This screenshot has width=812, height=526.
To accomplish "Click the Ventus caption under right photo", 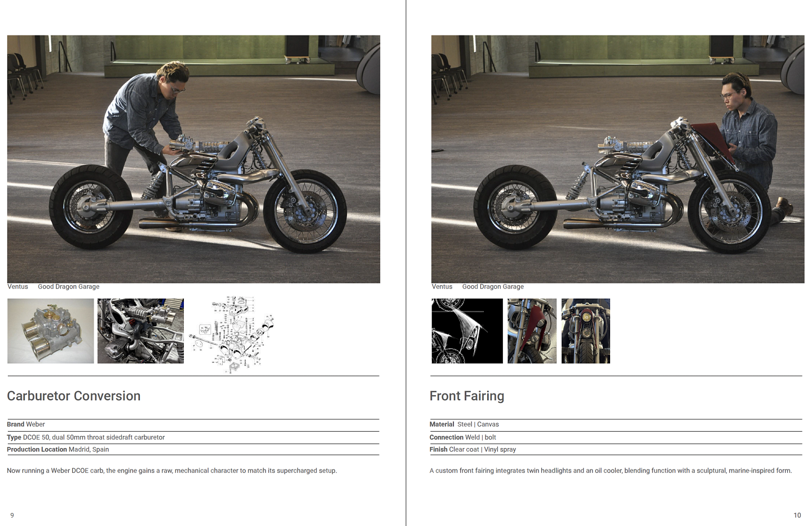I will (442, 287).
